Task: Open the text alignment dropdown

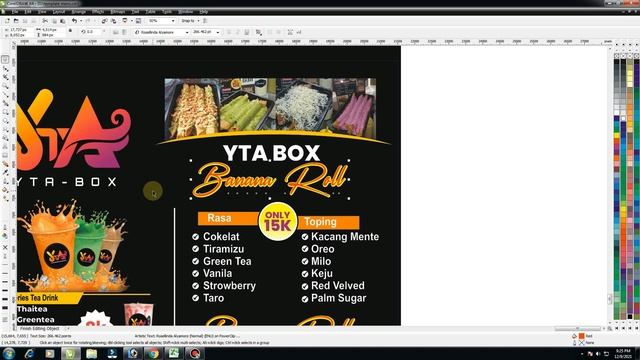Action: pos(259,32)
